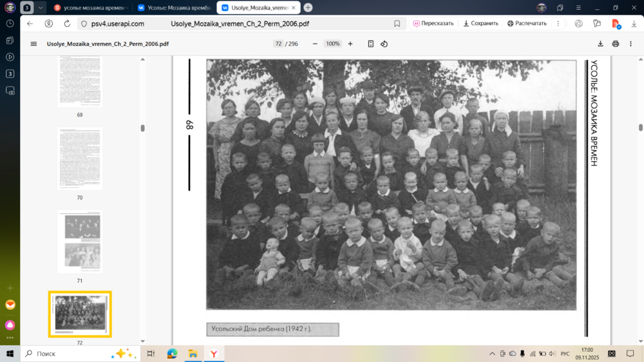The image size is (644, 362).
Task: Select page 71 thumbnail
Action: [x=80, y=242]
